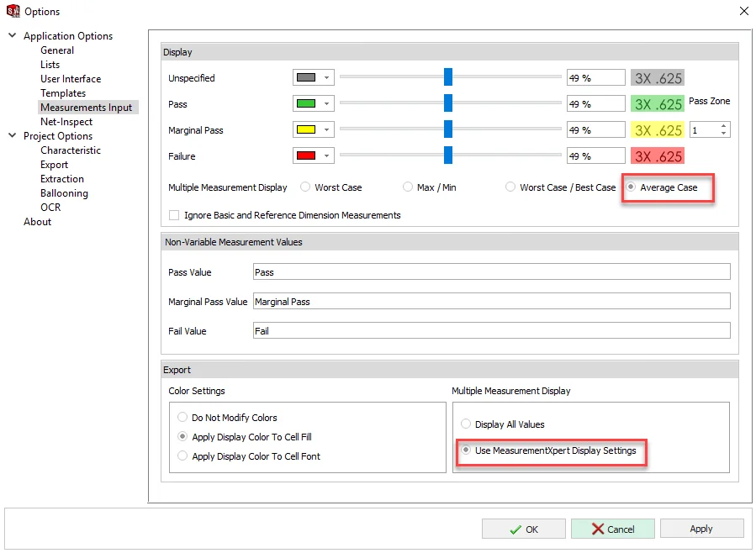Click the Apply button

coord(701,529)
